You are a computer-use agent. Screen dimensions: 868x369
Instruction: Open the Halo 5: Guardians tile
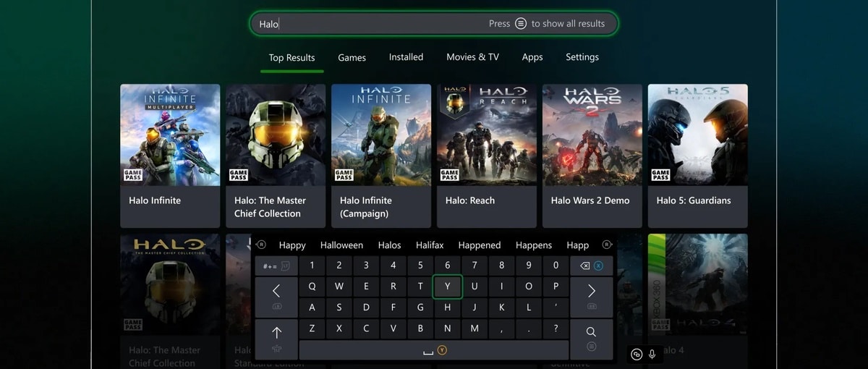point(698,156)
